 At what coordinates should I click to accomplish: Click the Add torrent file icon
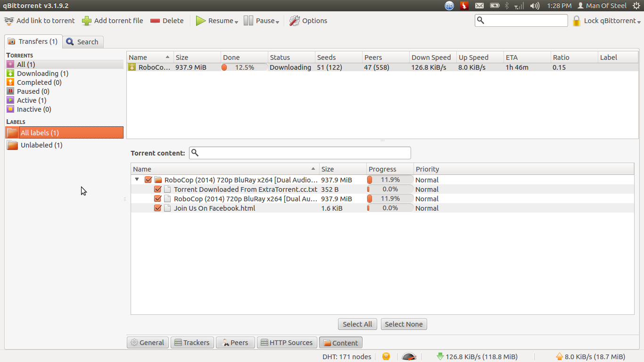pyautogui.click(x=86, y=21)
